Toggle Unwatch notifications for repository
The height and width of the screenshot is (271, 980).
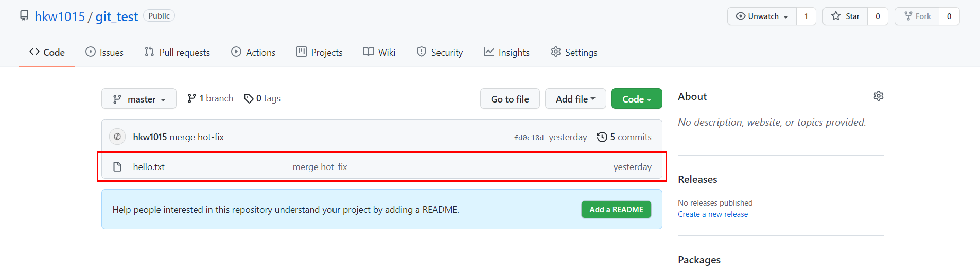[x=762, y=16]
